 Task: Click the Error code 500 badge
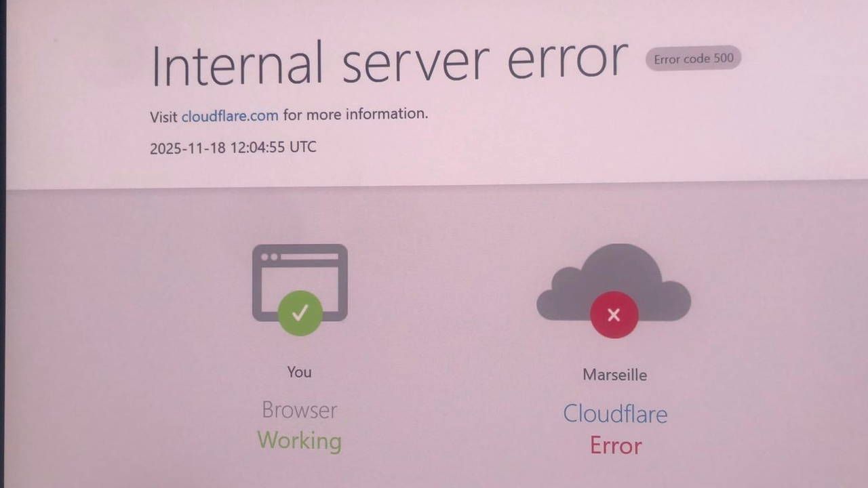tap(693, 58)
